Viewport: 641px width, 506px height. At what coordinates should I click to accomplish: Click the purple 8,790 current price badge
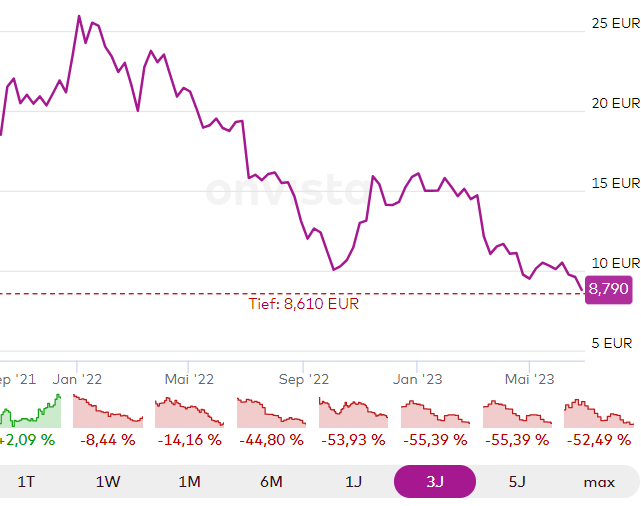(609, 289)
